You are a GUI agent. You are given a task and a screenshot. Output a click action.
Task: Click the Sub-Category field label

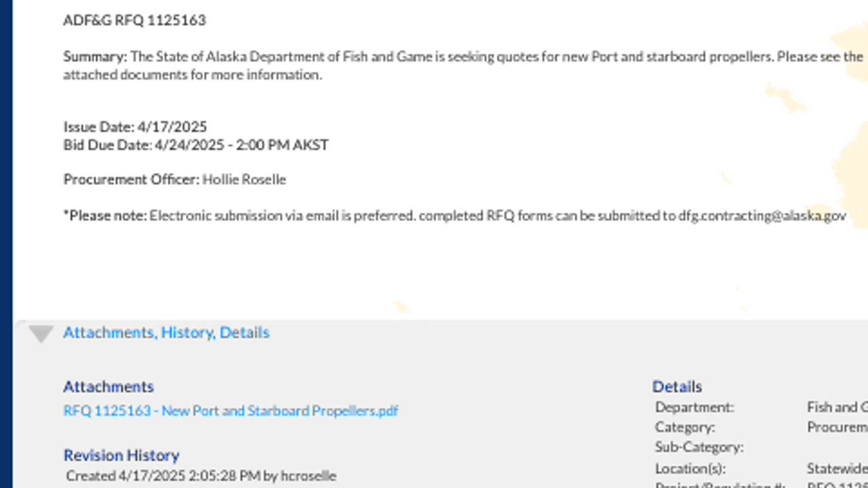[699, 447]
